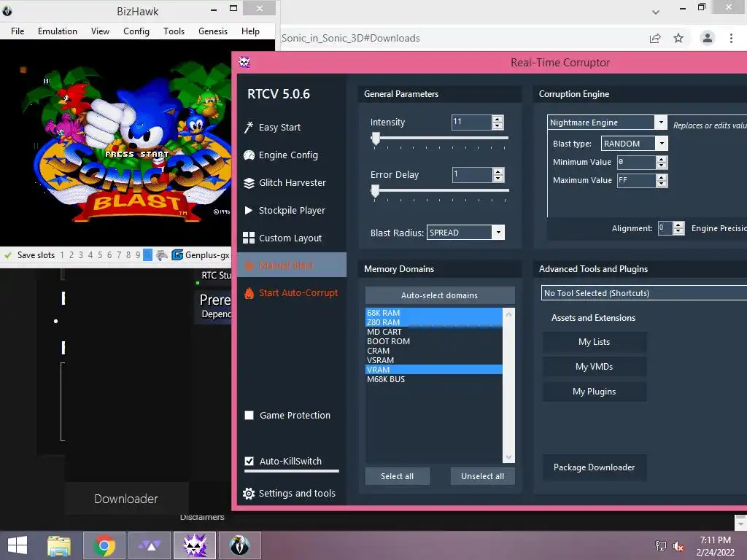
Task: Open Easy Start wand icon
Action: click(249, 127)
